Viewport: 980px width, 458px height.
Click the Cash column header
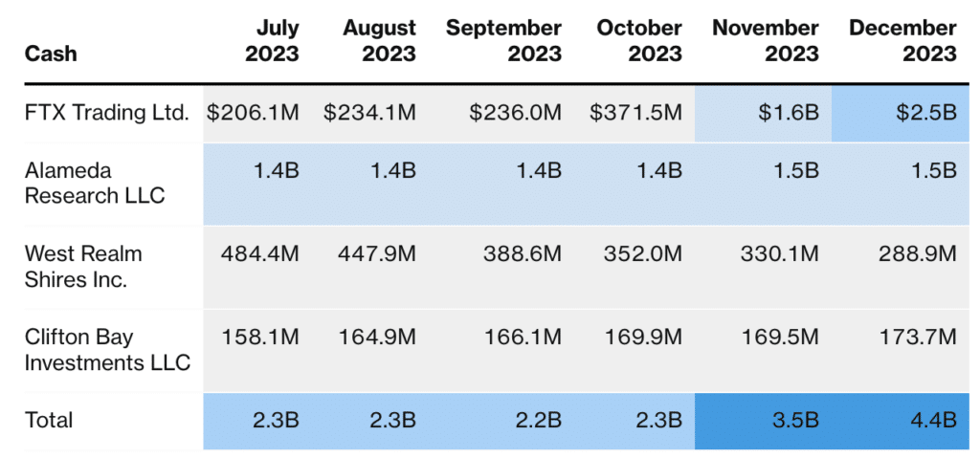[x=52, y=54]
